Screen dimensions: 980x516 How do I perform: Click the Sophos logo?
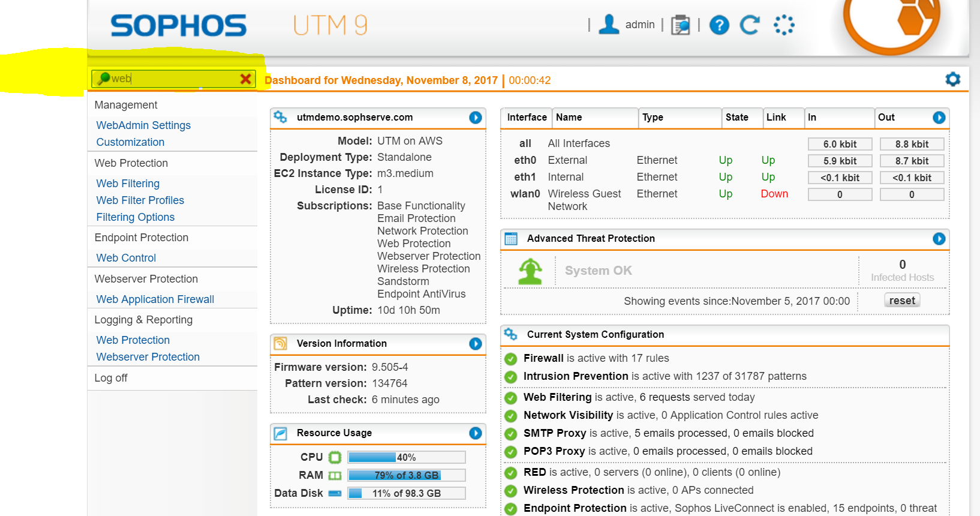coord(178,26)
